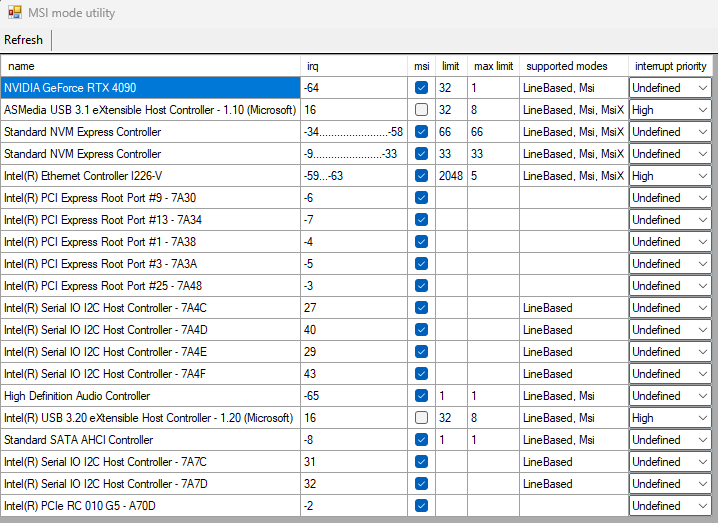Click the max limit column header
This screenshot has height=523, width=718.
(493, 66)
